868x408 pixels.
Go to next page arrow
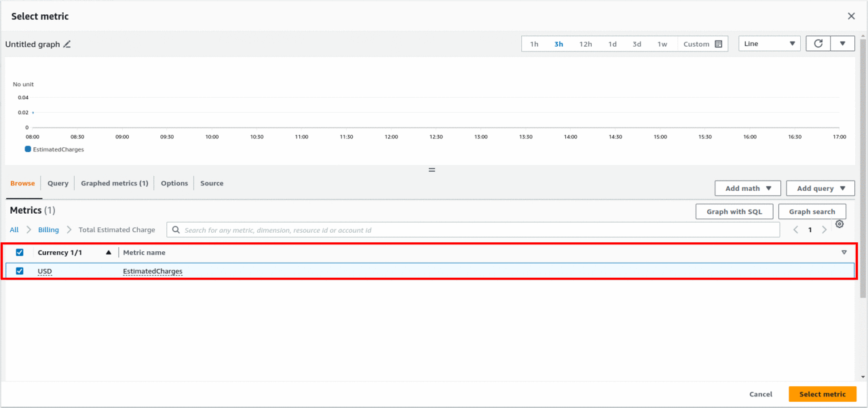pos(824,230)
